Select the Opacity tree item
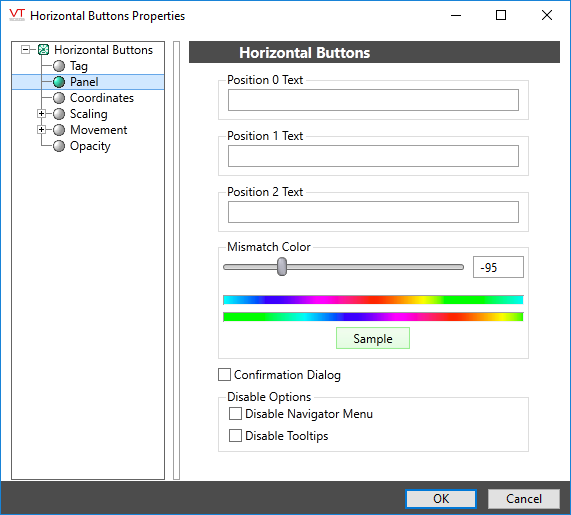This screenshot has height=515, width=571. [x=90, y=146]
